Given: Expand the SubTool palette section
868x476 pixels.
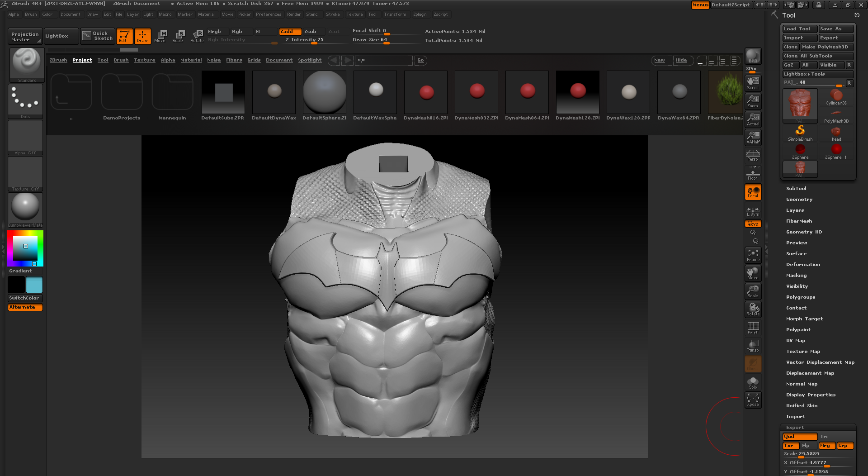Looking at the screenshot, I should pos(796,189).
